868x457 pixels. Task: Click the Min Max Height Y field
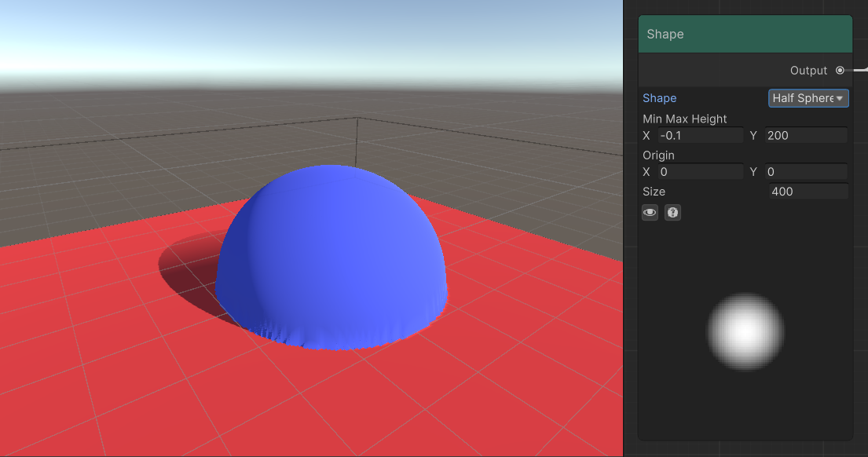click(806, 136)
